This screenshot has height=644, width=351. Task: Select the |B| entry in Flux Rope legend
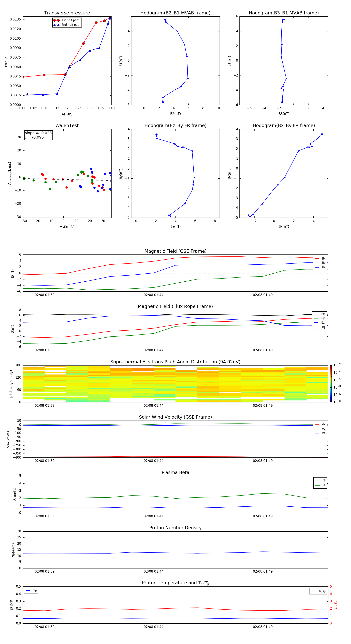click(320, 327)
